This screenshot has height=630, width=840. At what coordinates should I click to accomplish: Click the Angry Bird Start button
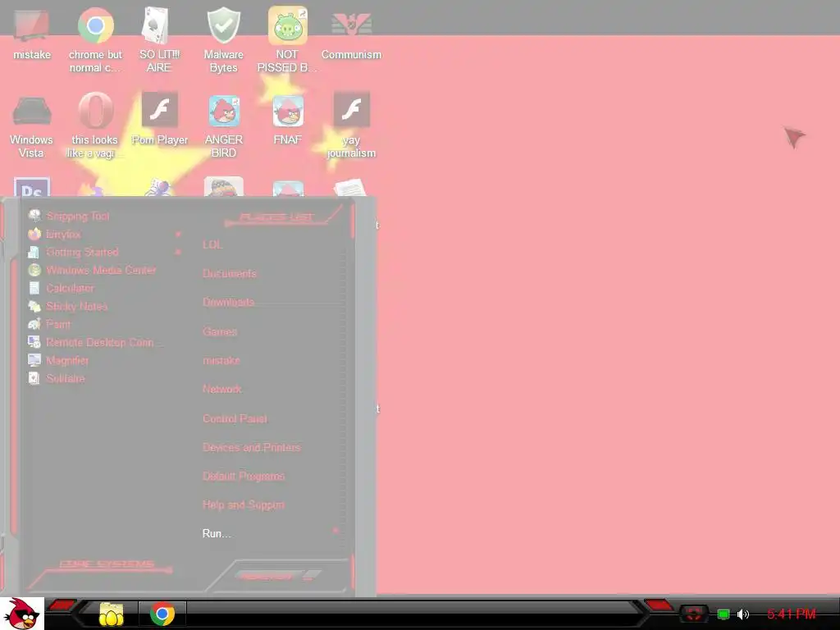22,614
